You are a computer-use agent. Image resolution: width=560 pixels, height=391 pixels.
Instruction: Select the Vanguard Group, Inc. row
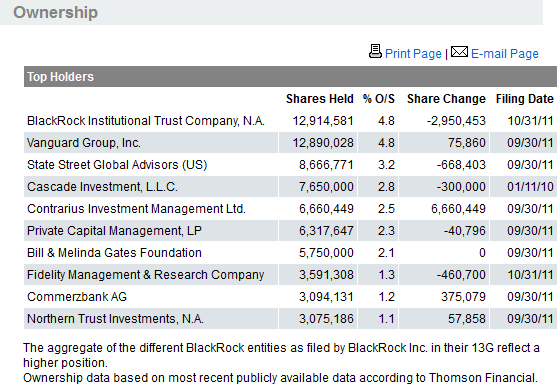pos(290,143)
